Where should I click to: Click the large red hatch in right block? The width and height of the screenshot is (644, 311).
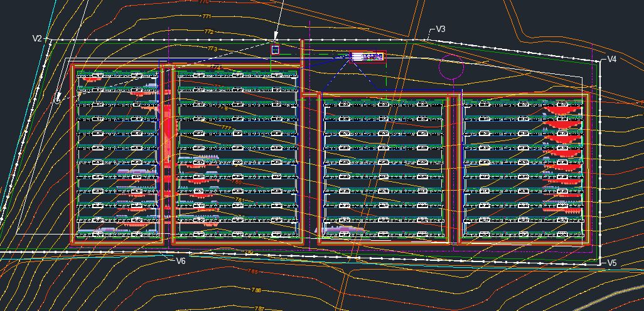563,111
